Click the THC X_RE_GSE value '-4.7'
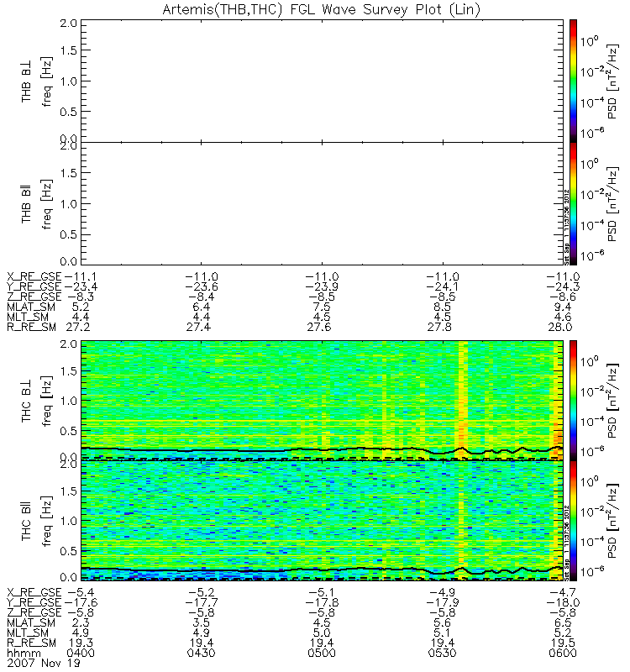This screenshot has width=630, height=672. coord(563,592)
